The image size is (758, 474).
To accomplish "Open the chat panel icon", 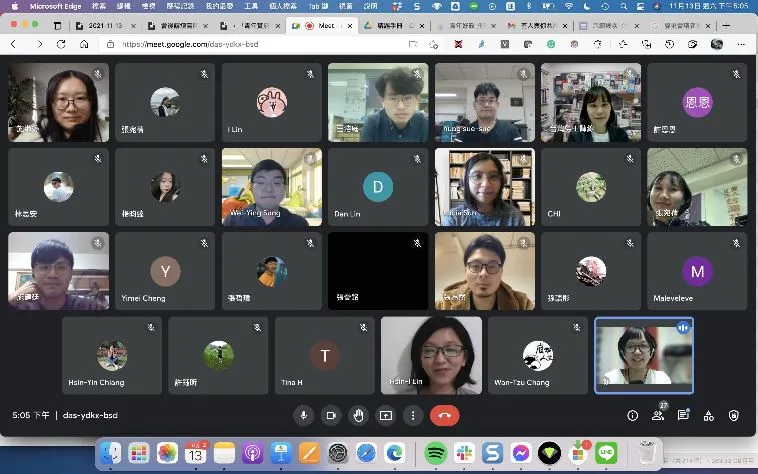I will coord(684,415).
